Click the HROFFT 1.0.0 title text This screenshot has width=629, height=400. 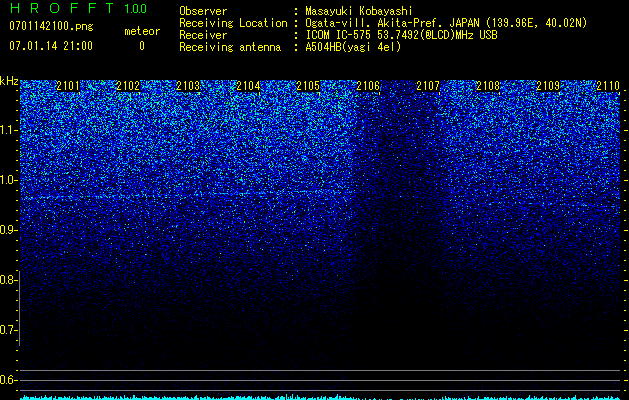[78, 8]
